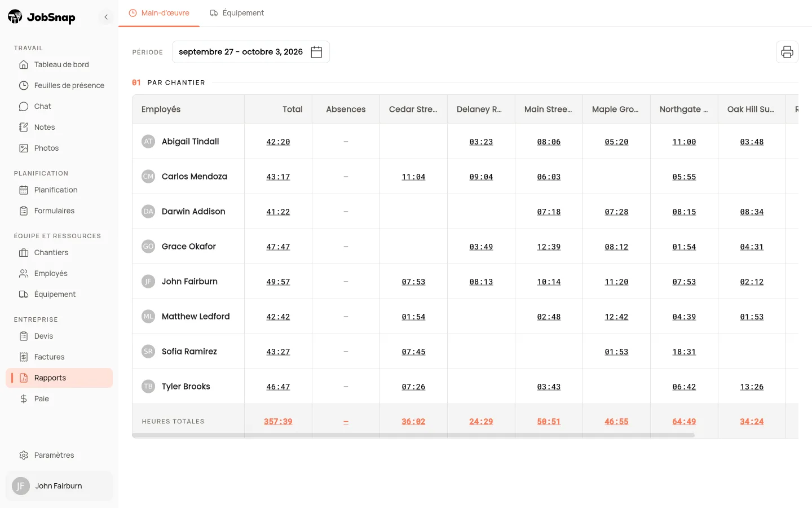Open total hours 357:39 link
812x508 pixels.
tap(278, 422)
